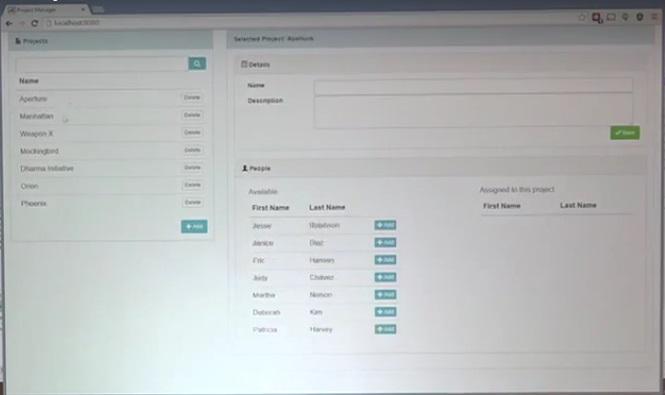Click the red extension icon in browser toolbar

(597, 18)
